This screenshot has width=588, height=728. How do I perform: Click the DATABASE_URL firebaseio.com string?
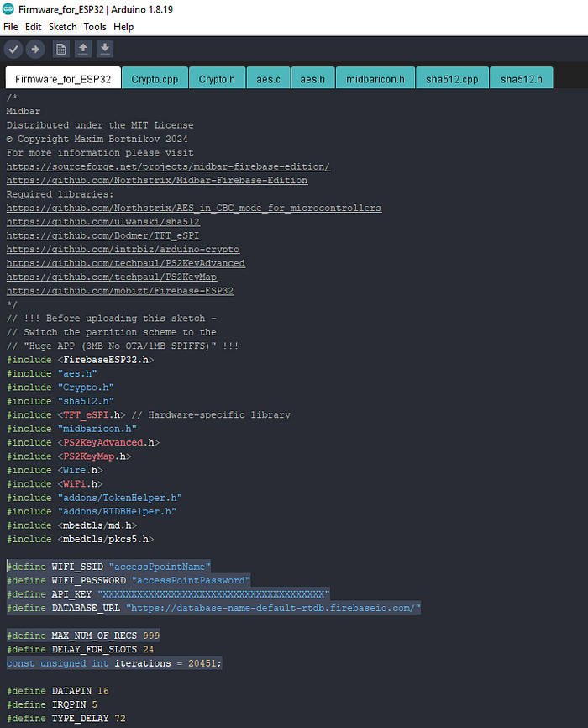click(x=273, y=608)
